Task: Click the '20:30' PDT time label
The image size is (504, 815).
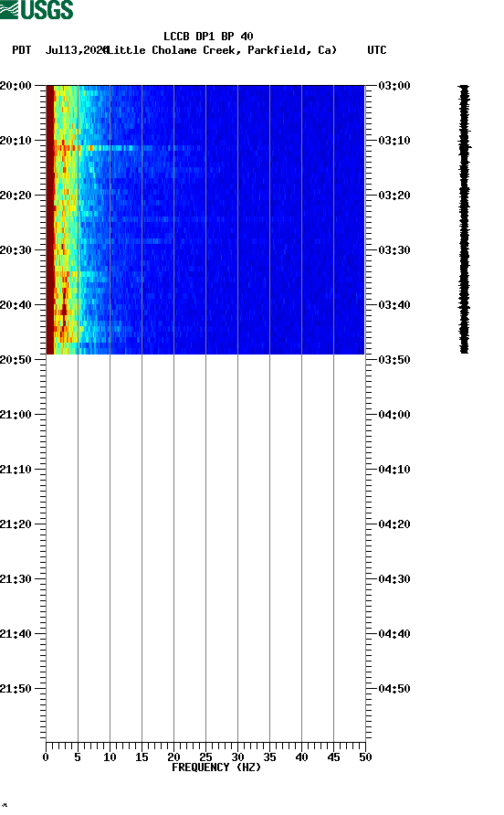Action: pos(16,250)
